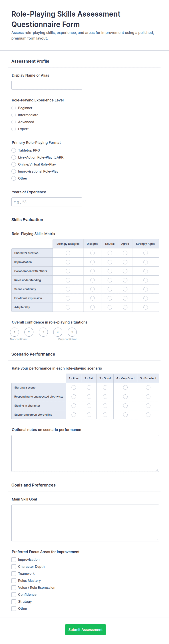This screenshot has width=169, height=644.
Task: Select the Beginner experience level
Action: click(x=14, y=108)
